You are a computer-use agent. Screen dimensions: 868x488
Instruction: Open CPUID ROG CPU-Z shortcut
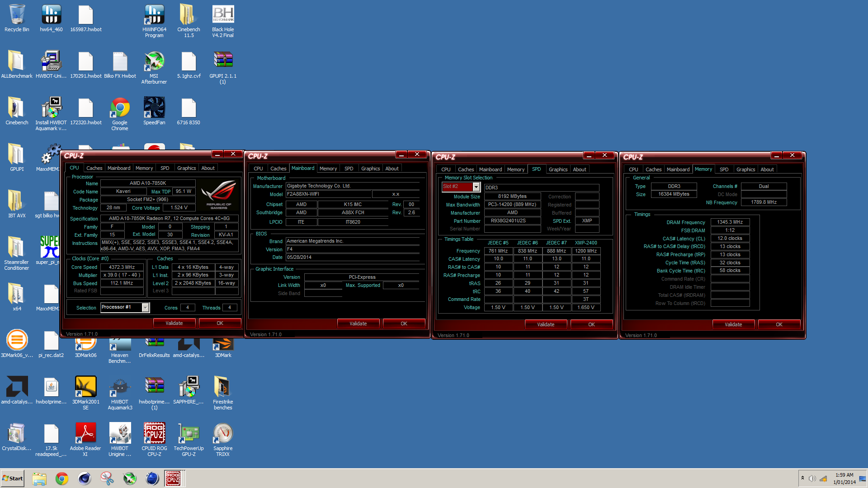click(x=154, y=440)
